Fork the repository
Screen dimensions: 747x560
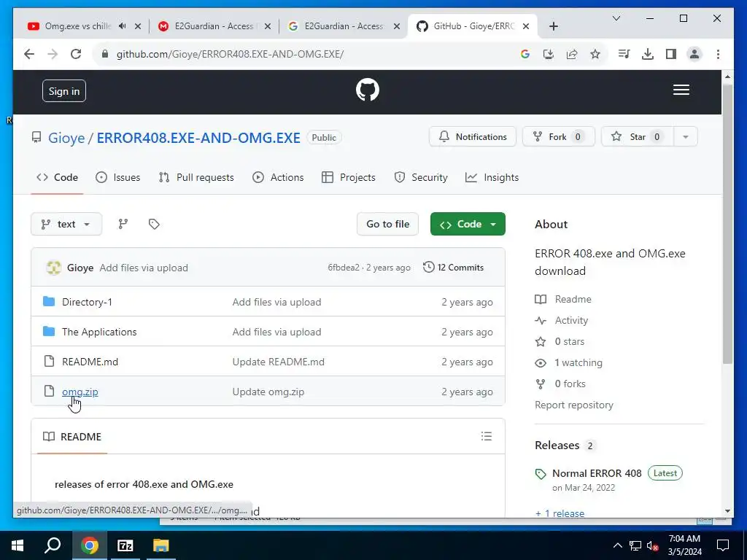click(558, 136)
